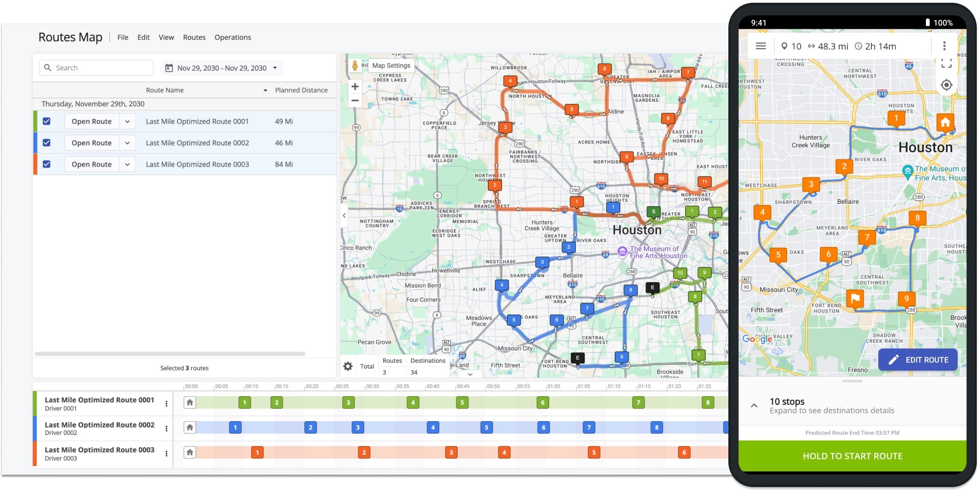Tap the phone bottom sheet drag handle
980x493 pixels.
coord(852,381)
